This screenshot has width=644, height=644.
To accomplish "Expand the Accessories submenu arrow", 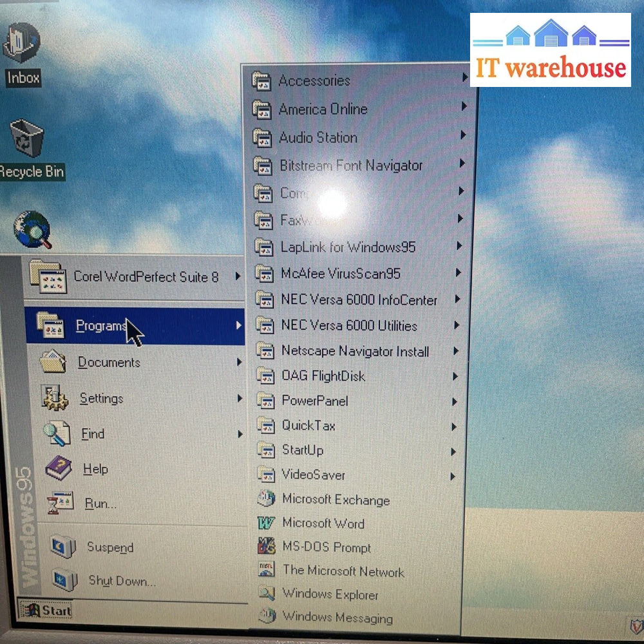I will tap(464, 79).
